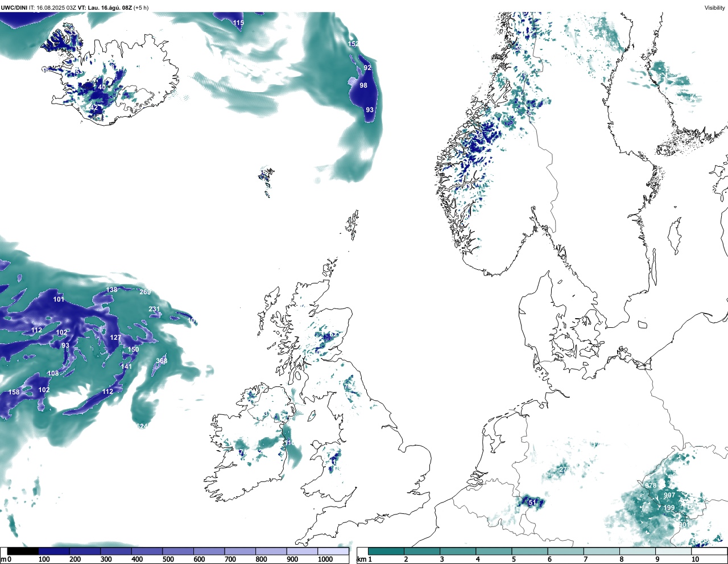Click the 'VT: Lau. 16.ágú. 08Z' valid time text
Viewport: 728px width, 564px height.
[x=105, y=7]
